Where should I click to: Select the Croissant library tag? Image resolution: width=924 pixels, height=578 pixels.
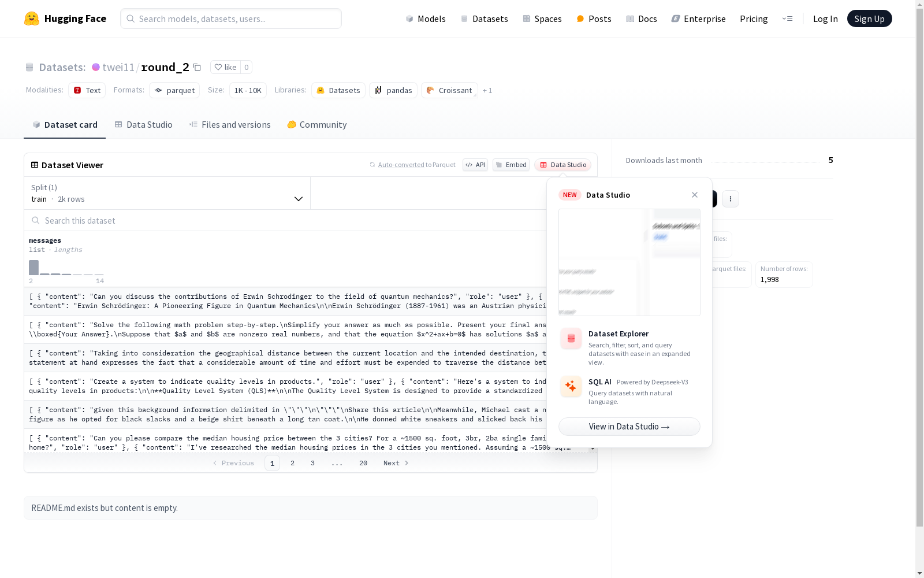point(449,90)
